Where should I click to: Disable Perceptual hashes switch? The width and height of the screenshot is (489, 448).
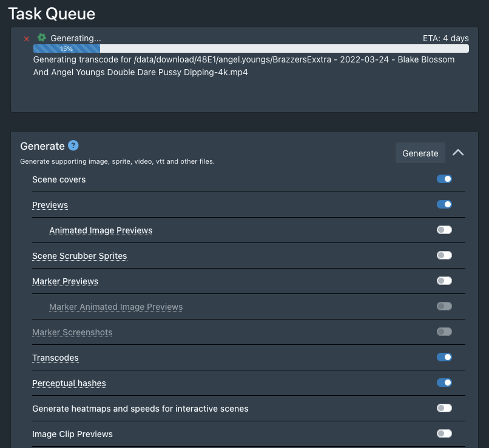click(444, 383)
